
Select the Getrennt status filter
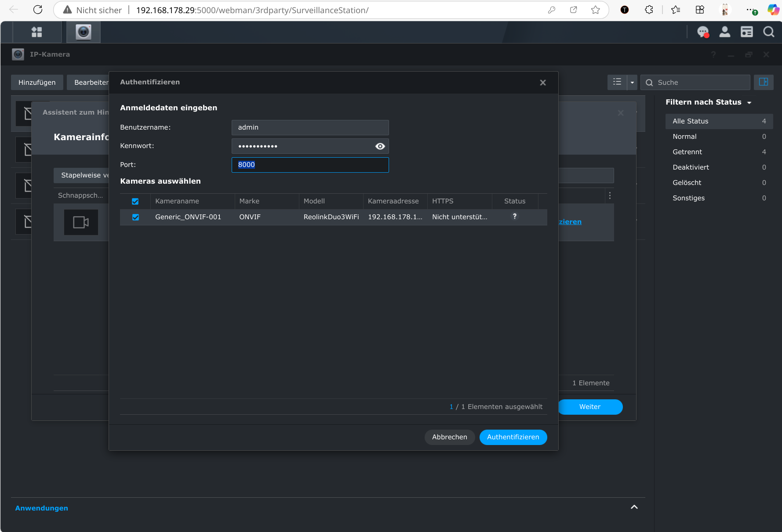coord(687,152)
